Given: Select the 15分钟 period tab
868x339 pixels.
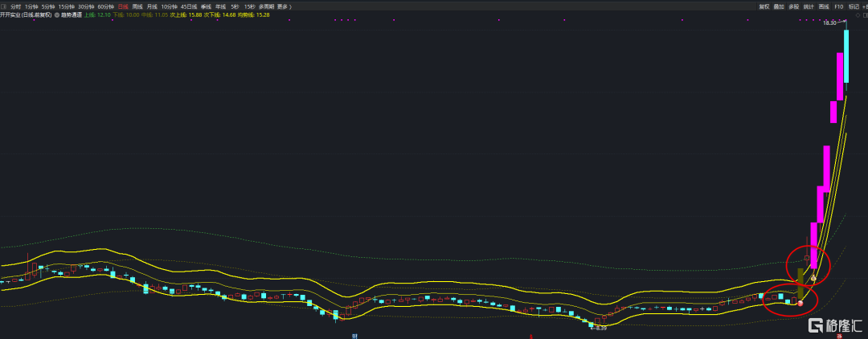Looking at the screenshot, I should 67,6.
